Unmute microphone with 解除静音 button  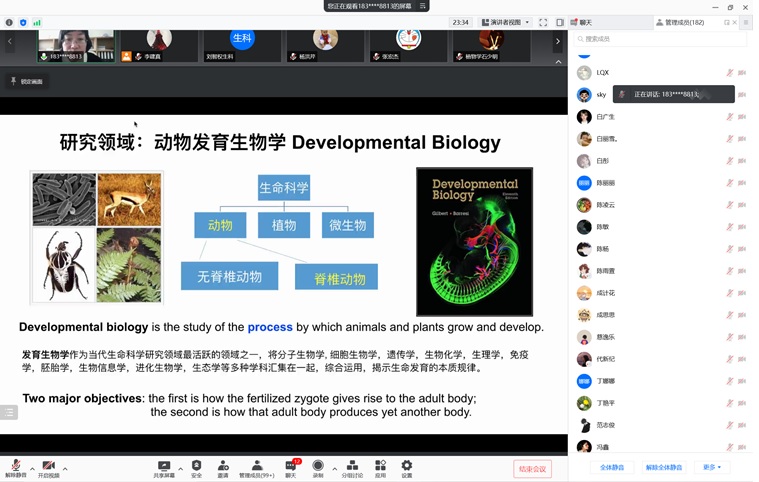pyautogui.click(x=15, y=467)
